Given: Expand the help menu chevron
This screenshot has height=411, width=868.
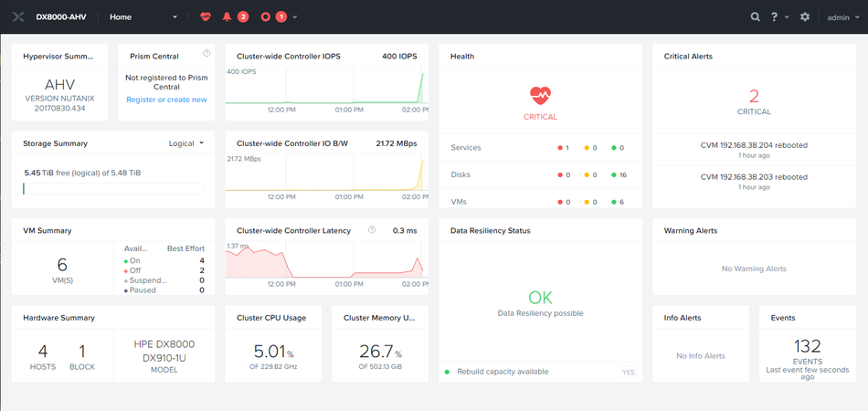Looking at the screenshot, I should (788, 17).
